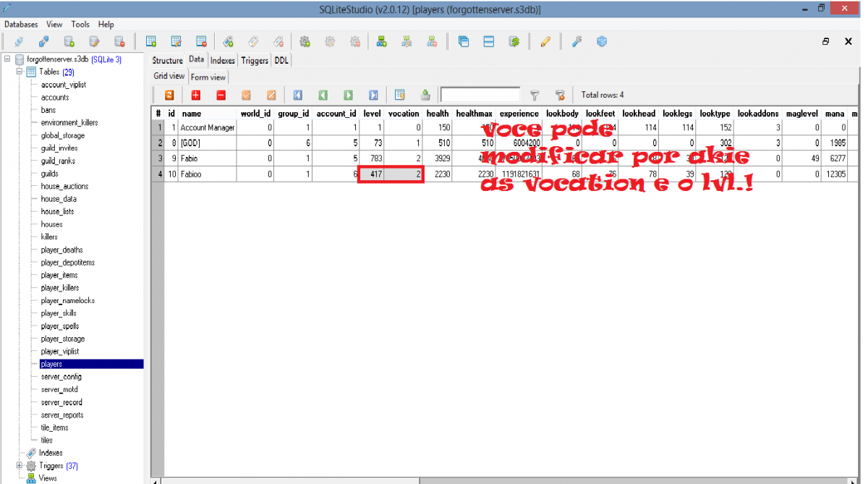This screenshot has height=484, width=868.
Task: Click the cascade windows toolbar icon
Action: pos(464,42)
